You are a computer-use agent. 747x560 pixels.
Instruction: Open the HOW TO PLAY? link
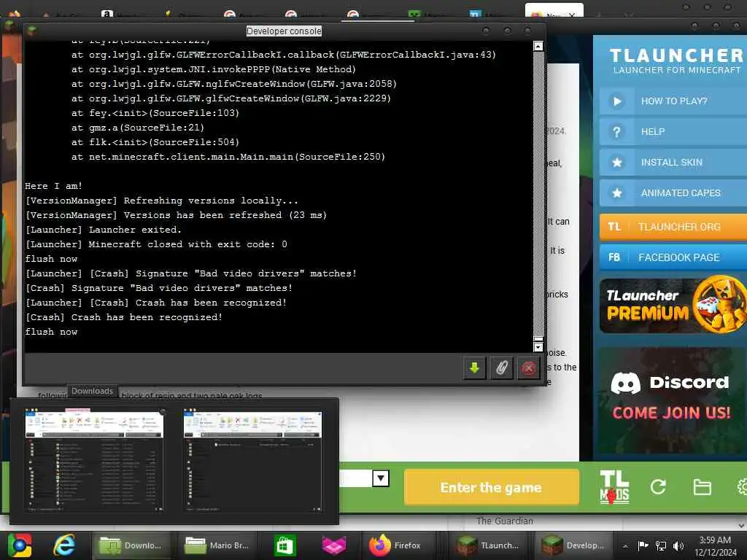[673, 101]
